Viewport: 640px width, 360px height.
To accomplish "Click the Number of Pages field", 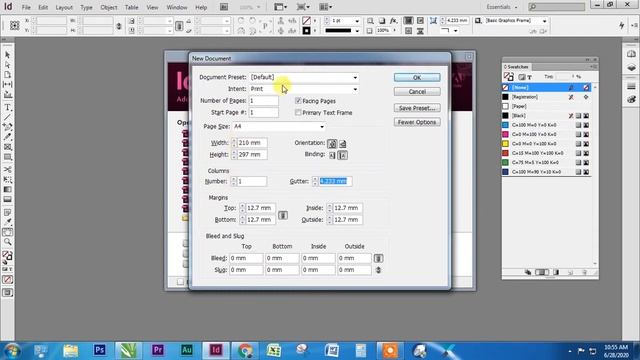I will pos(264,100).
